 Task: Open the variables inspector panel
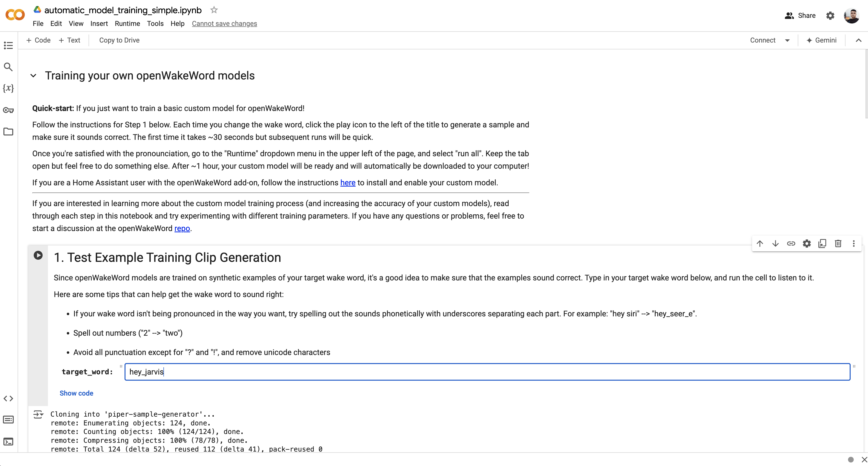click(x=8, y=88)
